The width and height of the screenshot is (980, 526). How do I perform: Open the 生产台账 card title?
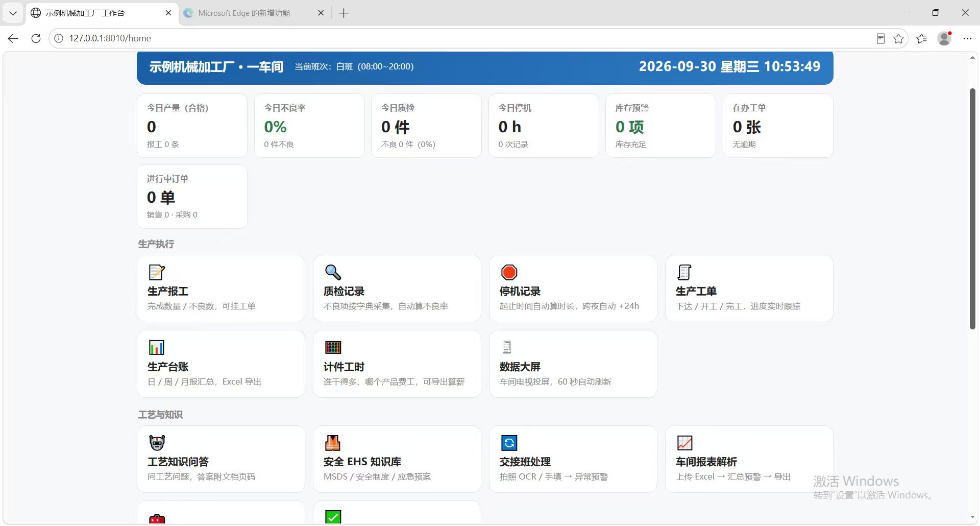pyautogui.click(x=168, y=367)
